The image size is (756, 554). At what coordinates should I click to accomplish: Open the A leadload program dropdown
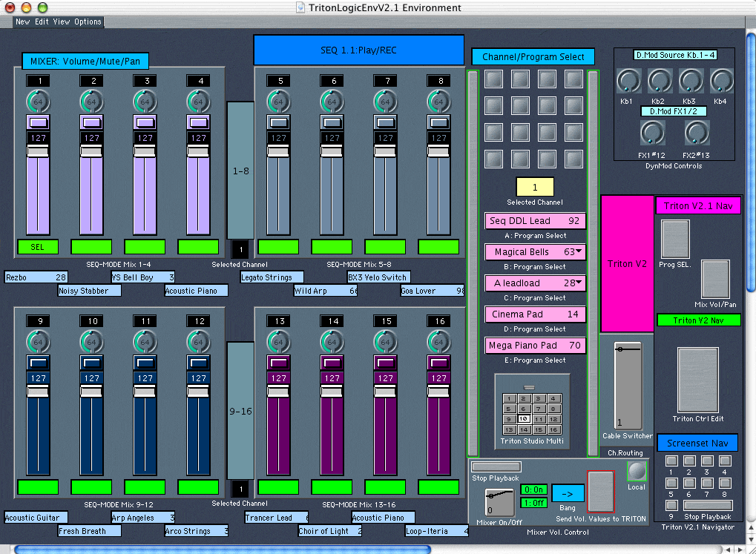point(536,283)
